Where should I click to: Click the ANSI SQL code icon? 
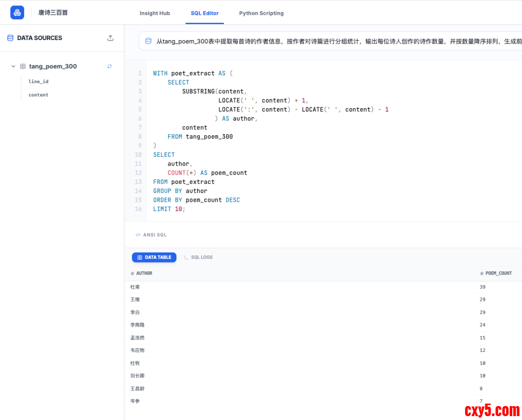pos(138,235)
